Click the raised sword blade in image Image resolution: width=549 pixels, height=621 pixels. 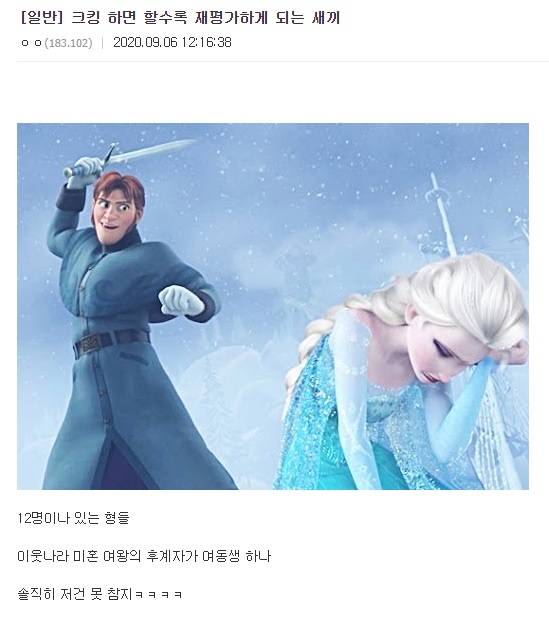click(152, 150)
